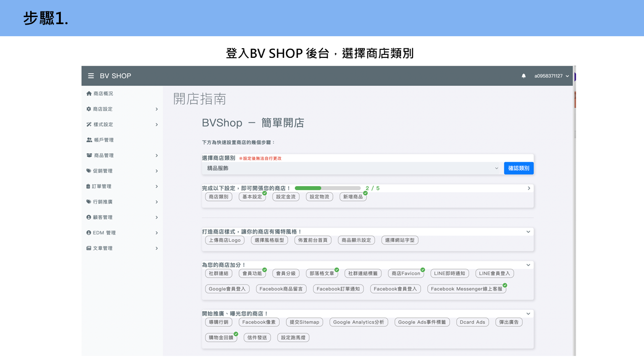Expand the 訂單管理 submenu chevron
Screen dimensions: 644x362
point(156,187)
